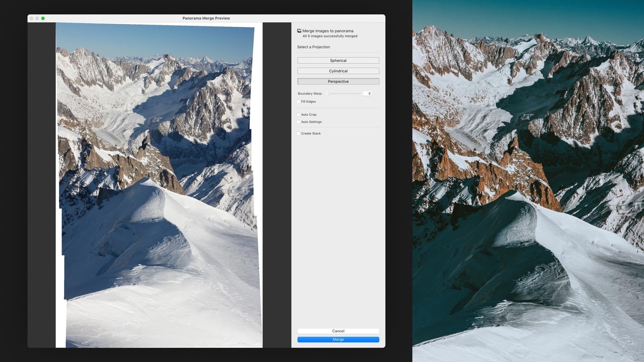Screen dimensions: 644x362
Task: Click the green zoom window button
Action: (x=43, y=18)
